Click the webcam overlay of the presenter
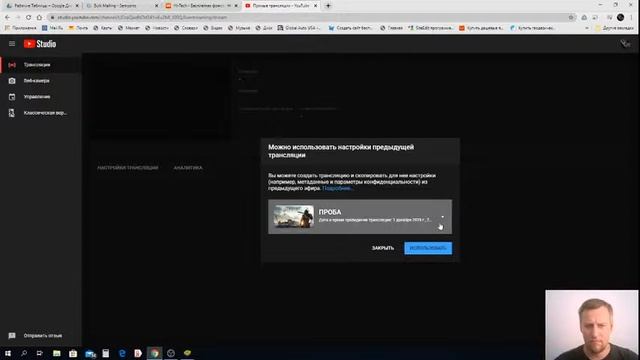 coord(592,325)
